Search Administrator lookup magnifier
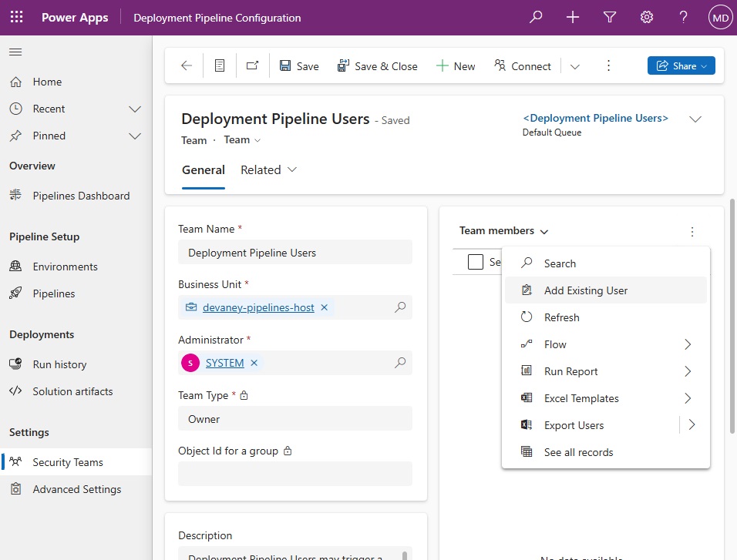 tap(400, 363)
